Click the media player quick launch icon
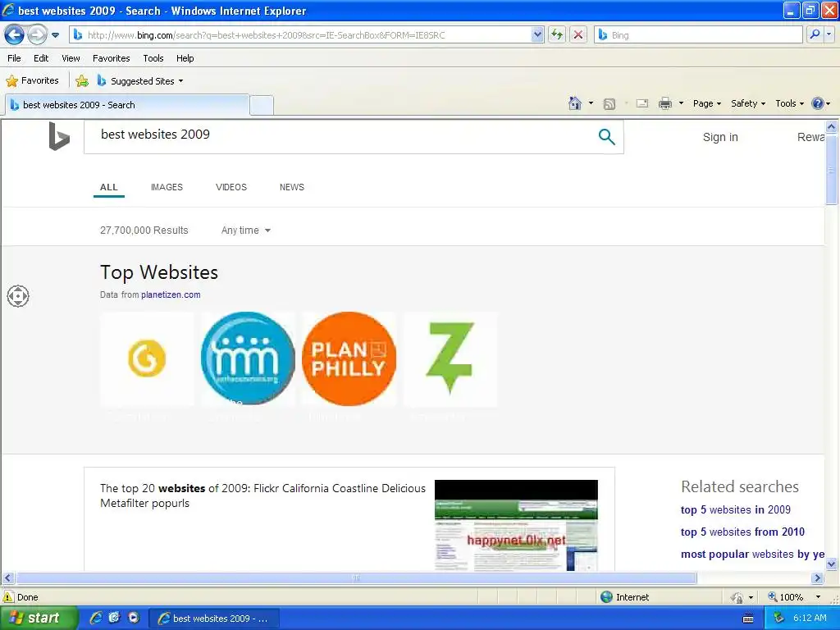 point(134,618)
